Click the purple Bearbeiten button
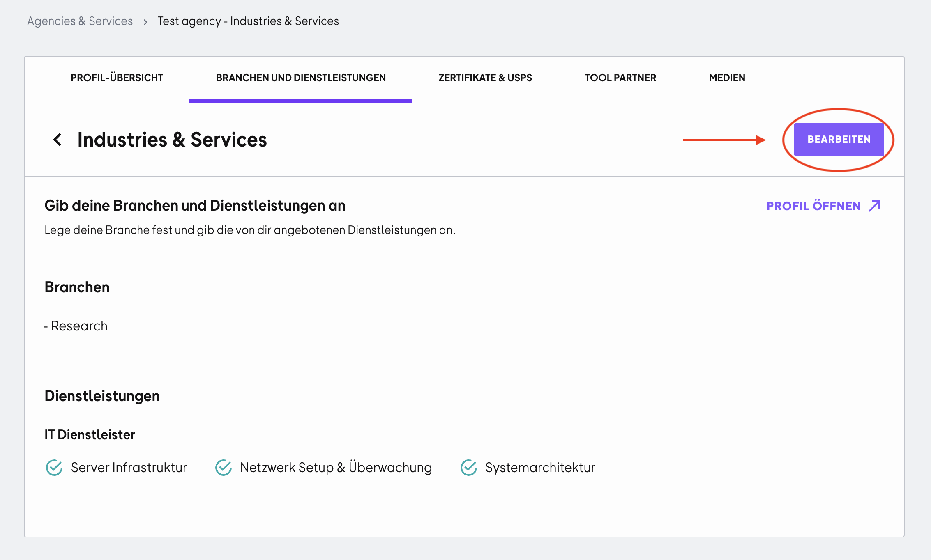This screenshot has height=560, width=931. (x=839, y=140)
